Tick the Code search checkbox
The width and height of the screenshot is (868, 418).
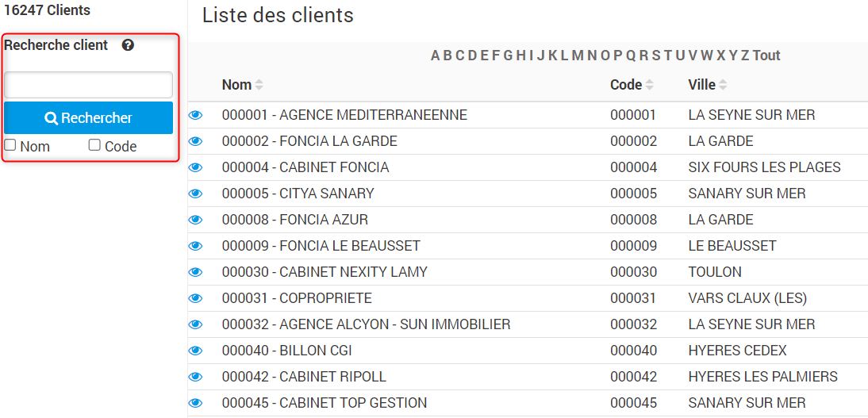[x=94, y=145]
